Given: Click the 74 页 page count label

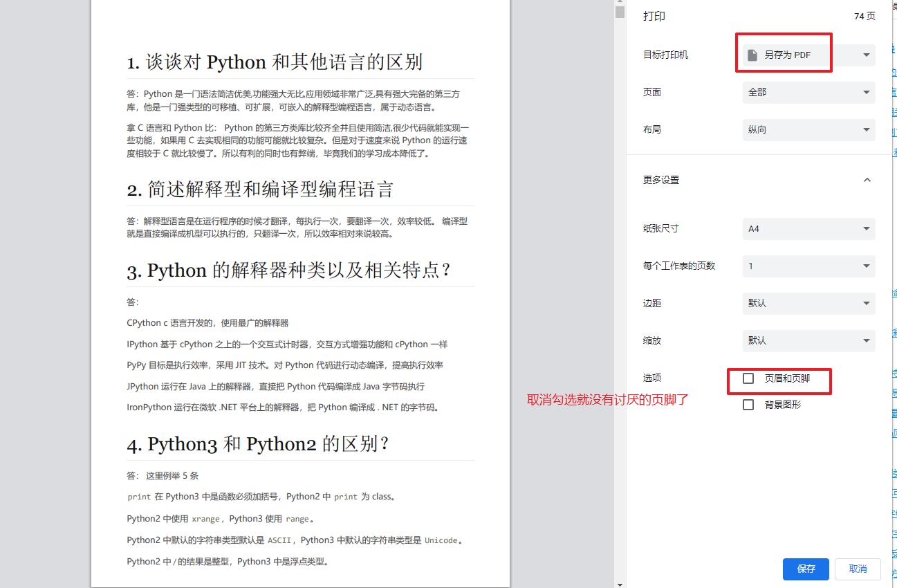Looking at the screenshot, I should click(x=864, y=15).
